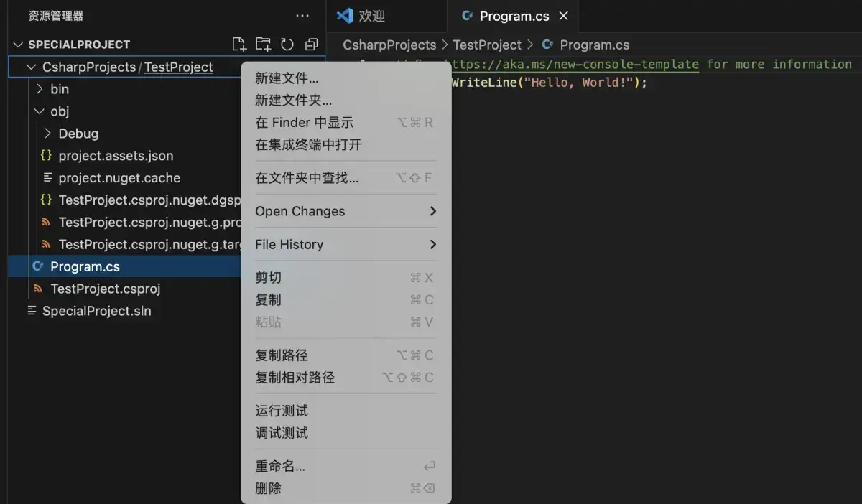Screen dimensions: 862x504
Task: Select 在集成终端中打开 in the context menu
Action: click(308, 144)
